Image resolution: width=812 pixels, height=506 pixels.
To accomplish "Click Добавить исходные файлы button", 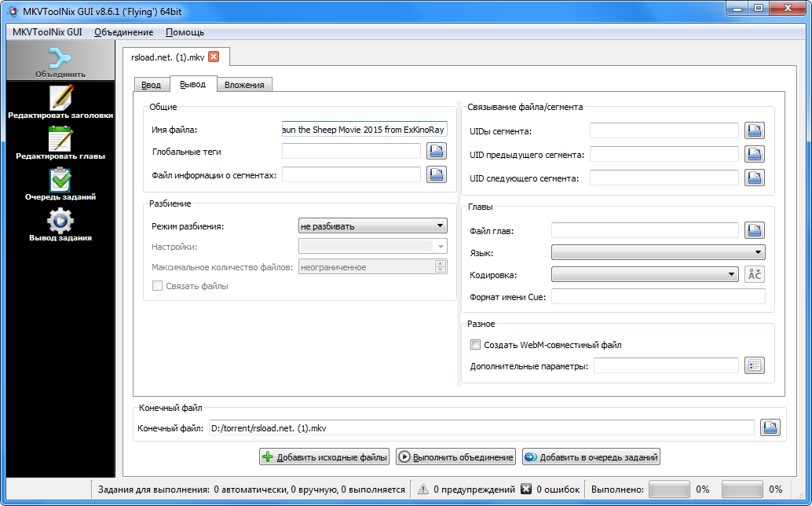I will point(324,456).
